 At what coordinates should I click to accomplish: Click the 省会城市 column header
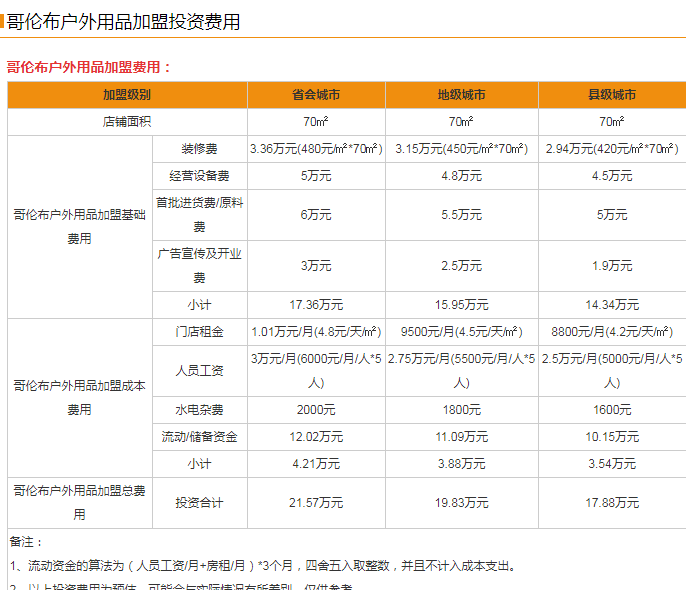click(316, 95)
